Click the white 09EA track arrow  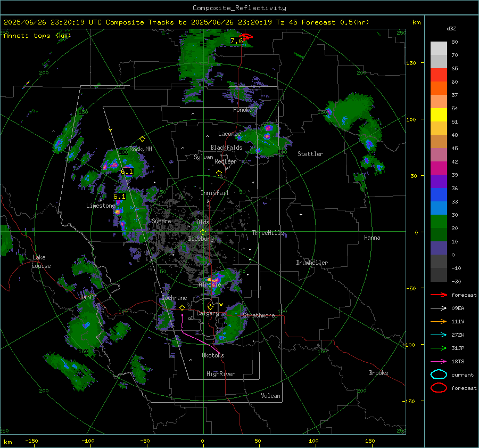tap(439, 308)
